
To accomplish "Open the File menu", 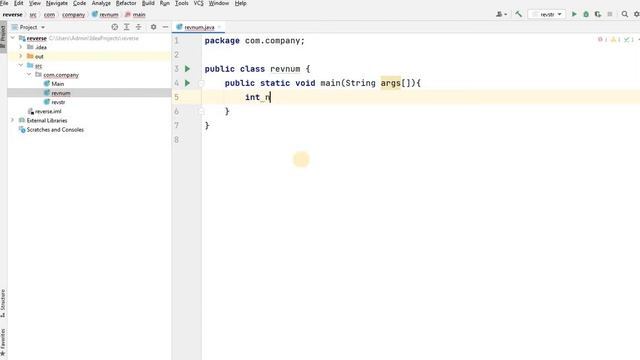I will [x=4, y=3].
